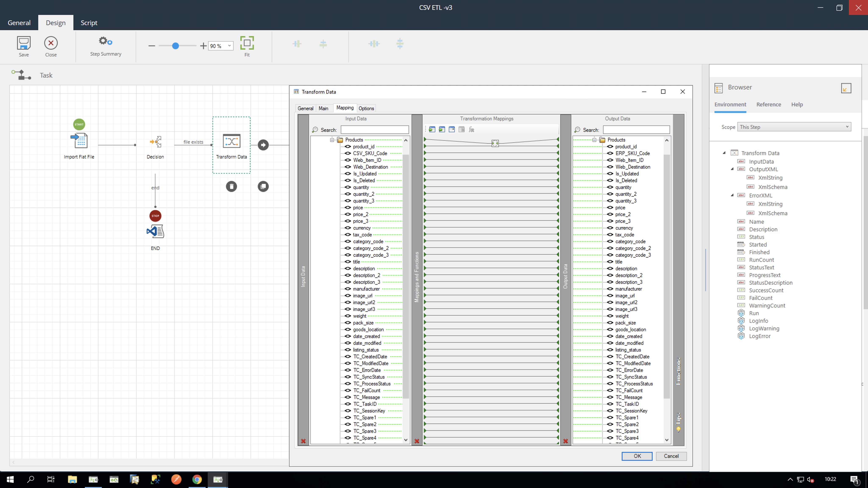The image size is (868, 488).
Task: Click the Fit to screen icon
Action: [x=247, y=43]
